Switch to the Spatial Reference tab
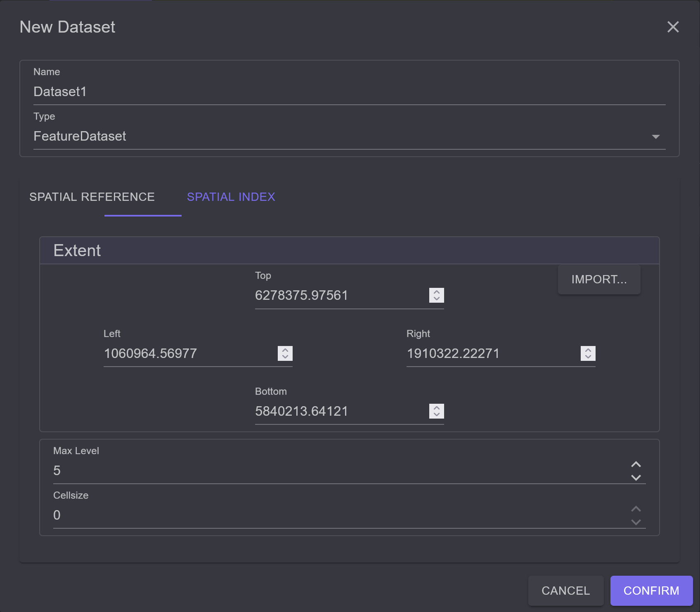 coord(92,197)
